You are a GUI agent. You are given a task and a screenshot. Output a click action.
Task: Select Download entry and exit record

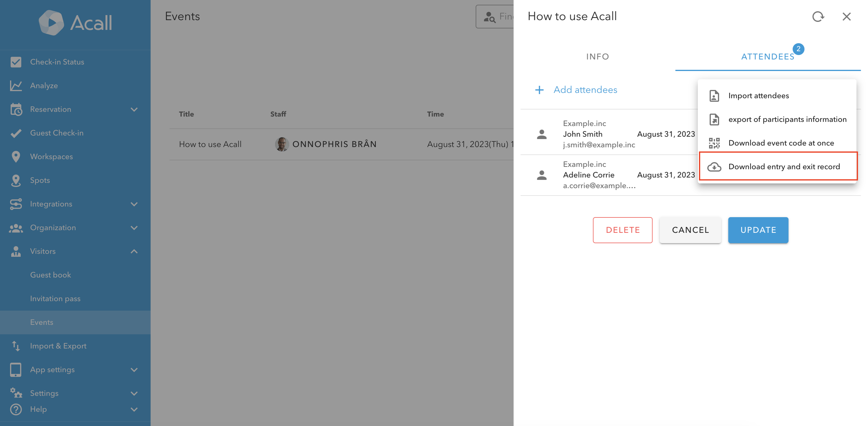coord(784,167)
